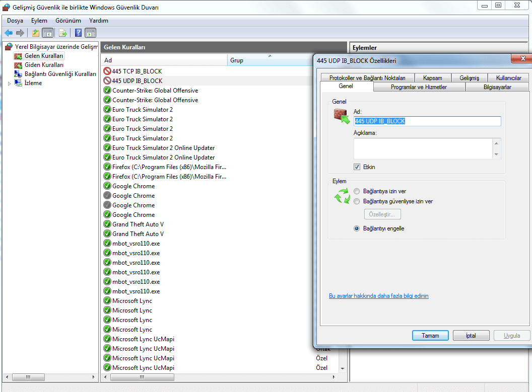This screenshot has width=532, height=392.
Task: Expand the İzleme tree node
Action: coord(10,84)
